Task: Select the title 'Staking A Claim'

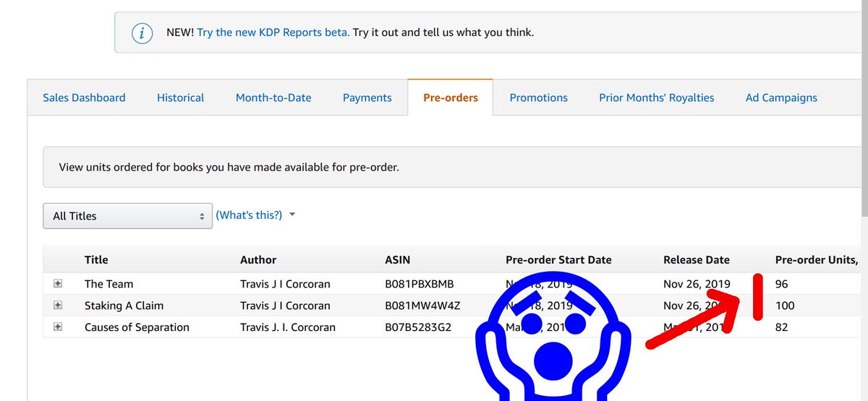Action: (x=125, y=306)
